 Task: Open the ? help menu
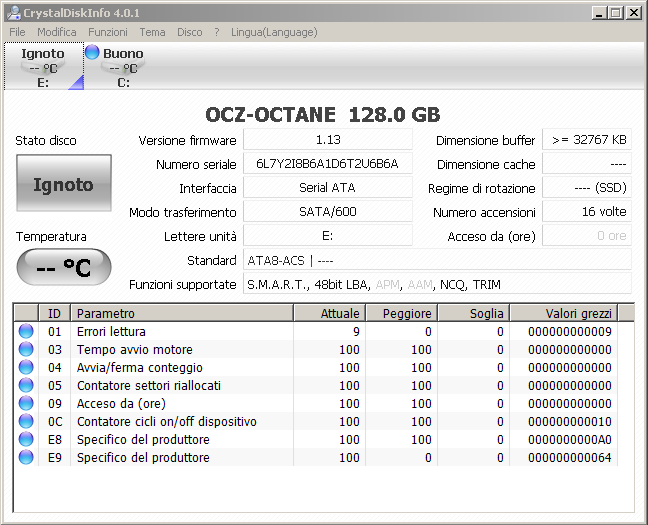click(217, 32)
